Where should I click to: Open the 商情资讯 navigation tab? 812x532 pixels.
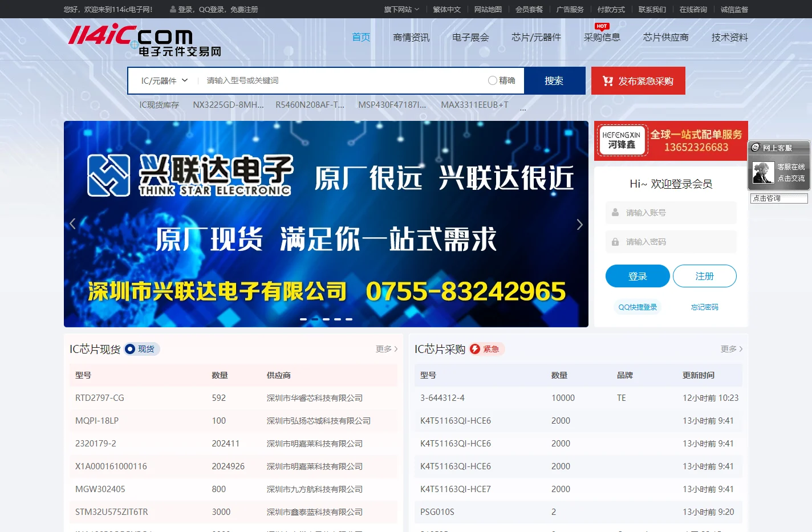(411, 37)
